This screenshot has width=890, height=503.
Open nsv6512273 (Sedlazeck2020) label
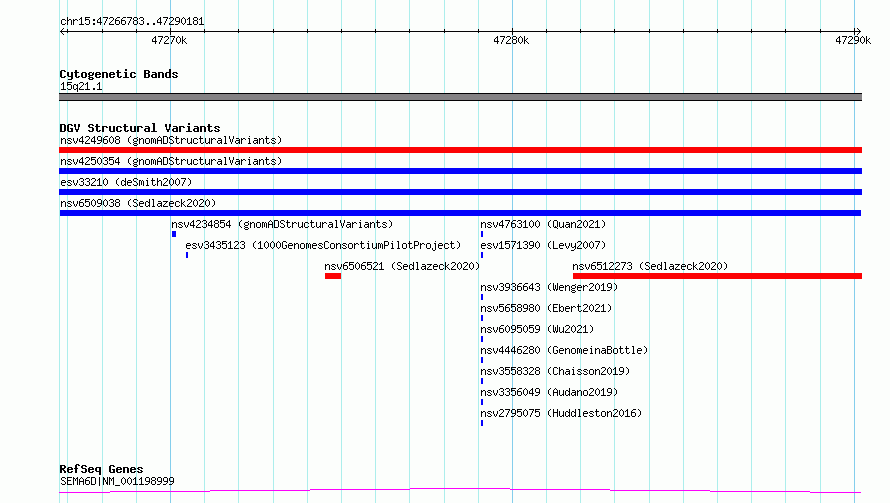click(x=650, y=266)
